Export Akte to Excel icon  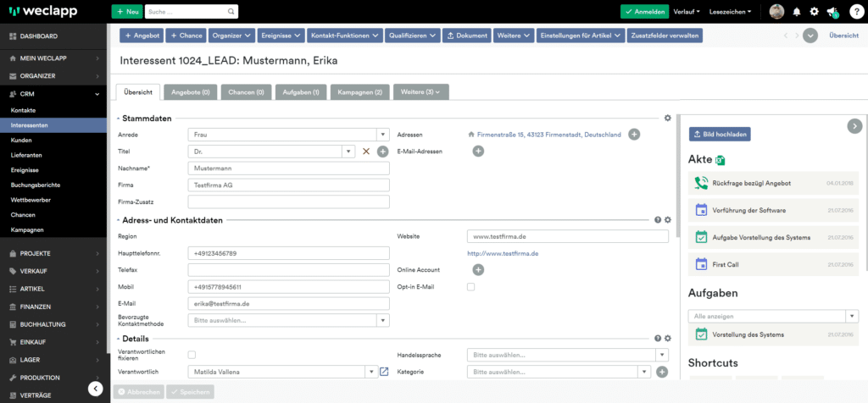tap(721, 160)
